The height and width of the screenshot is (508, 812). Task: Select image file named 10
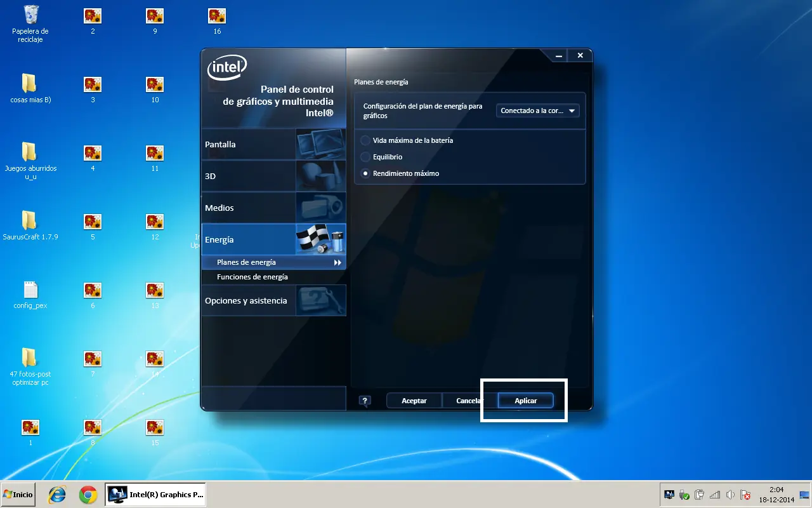(x=155, y=89)
